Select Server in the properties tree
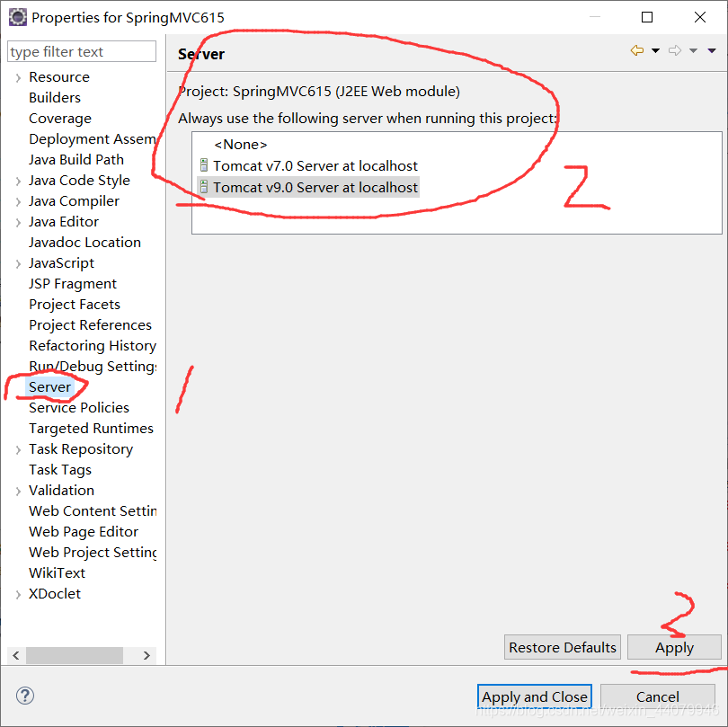This screenshot has width=728, height=727. point(49,386)
